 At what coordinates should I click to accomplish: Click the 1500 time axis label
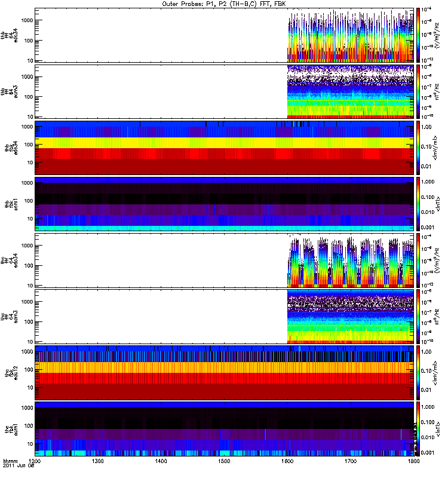click(x=224, y=461)
